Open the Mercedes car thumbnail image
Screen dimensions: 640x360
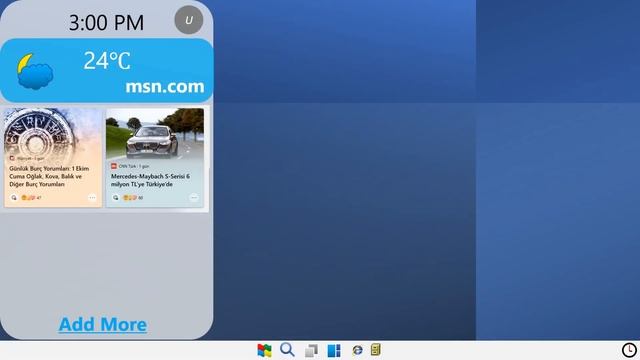click(155, 134)
